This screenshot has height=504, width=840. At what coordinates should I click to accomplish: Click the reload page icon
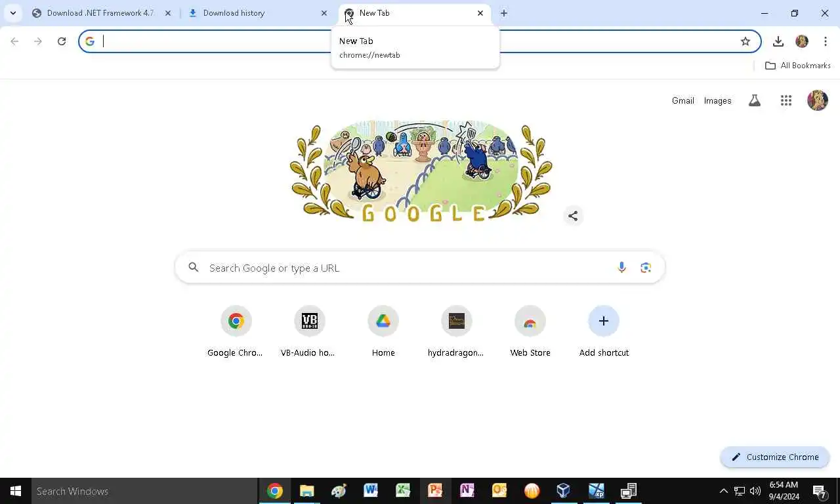(x=62, y=41)
